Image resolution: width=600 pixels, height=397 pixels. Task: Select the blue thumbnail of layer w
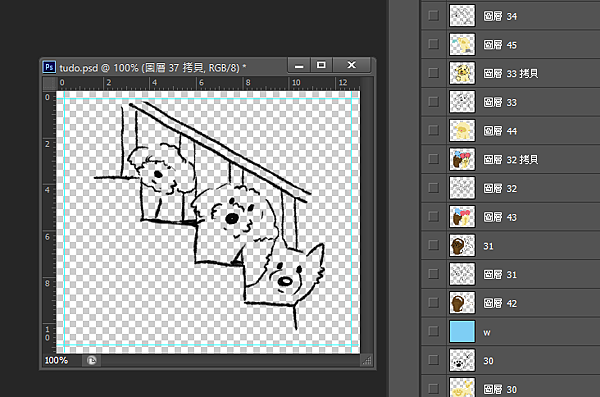pos(462,332)
